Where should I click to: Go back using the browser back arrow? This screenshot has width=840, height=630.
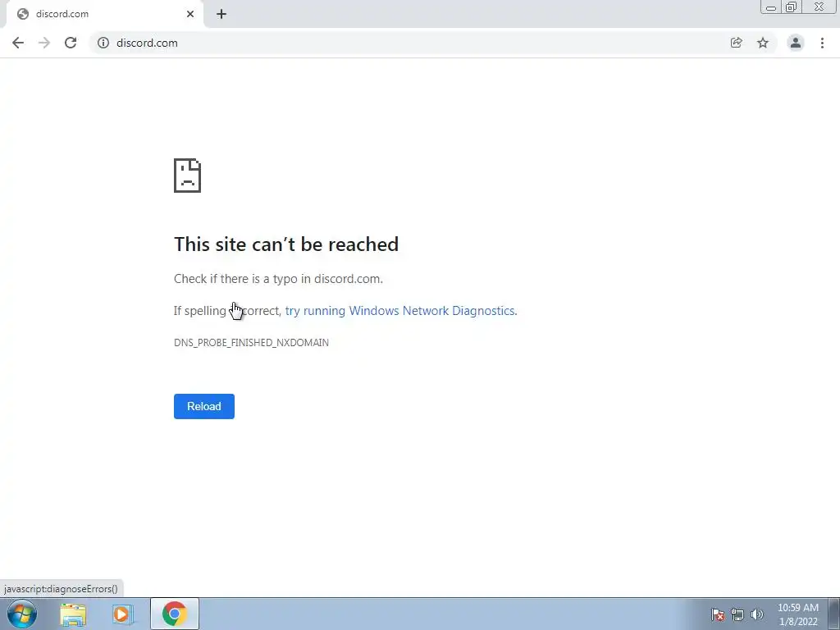click(18, 43)
